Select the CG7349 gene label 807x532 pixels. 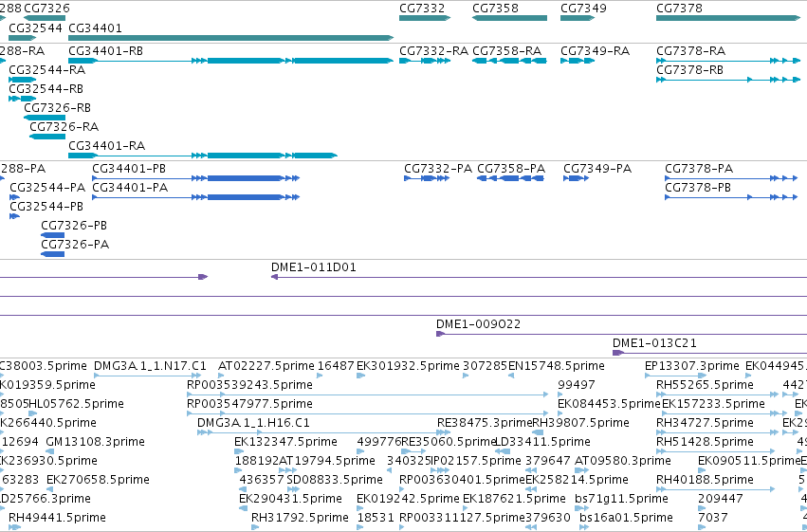[x=583, y=9]
